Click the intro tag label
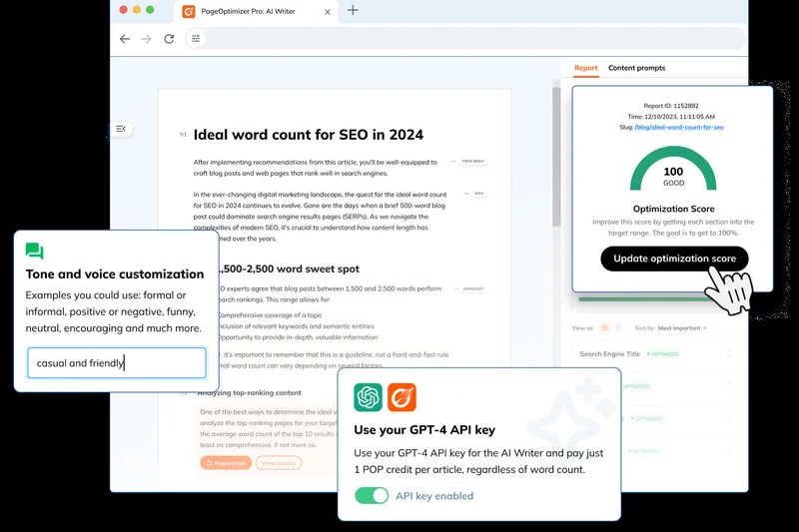 (x=479, y=194)
